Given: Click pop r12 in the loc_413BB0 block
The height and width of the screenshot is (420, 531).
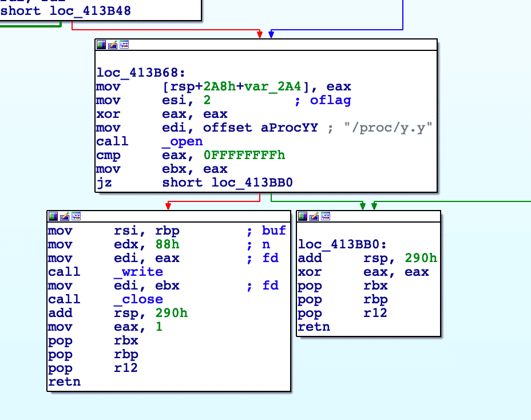Looking at the screenshot, I should pos(342,314).
